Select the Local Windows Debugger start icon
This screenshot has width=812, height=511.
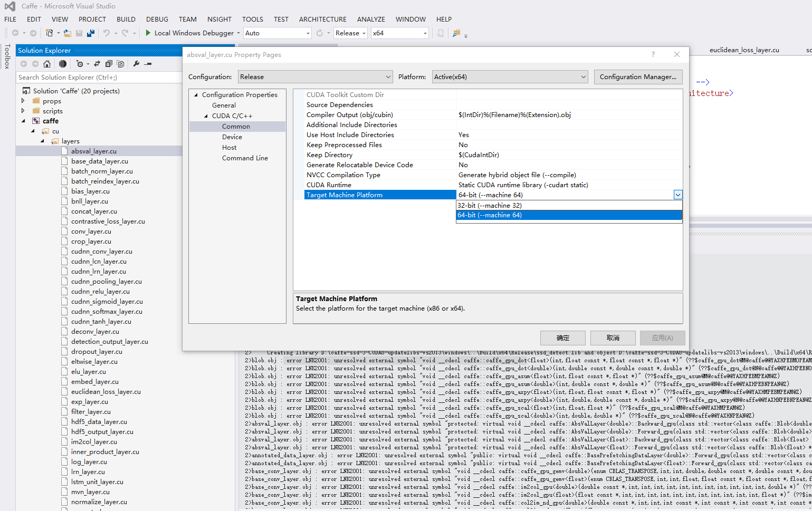148,33
